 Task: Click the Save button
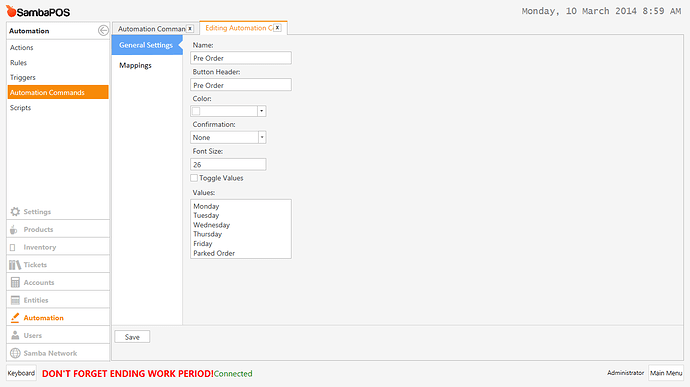pyautogui.click(x=132, y=337)
